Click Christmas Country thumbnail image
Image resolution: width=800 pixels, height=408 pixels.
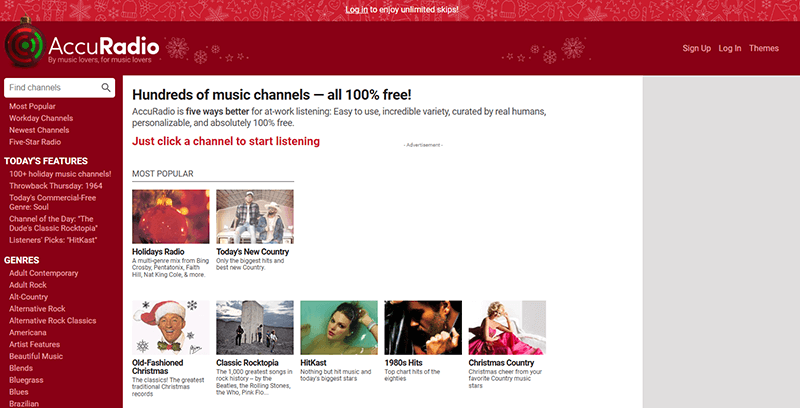pos(507,327)
